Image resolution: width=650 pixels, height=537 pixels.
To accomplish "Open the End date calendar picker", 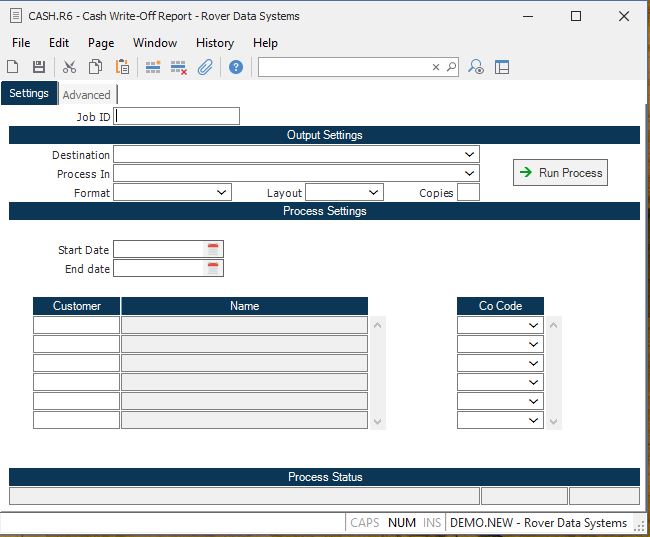I will [x=212, y=268].
